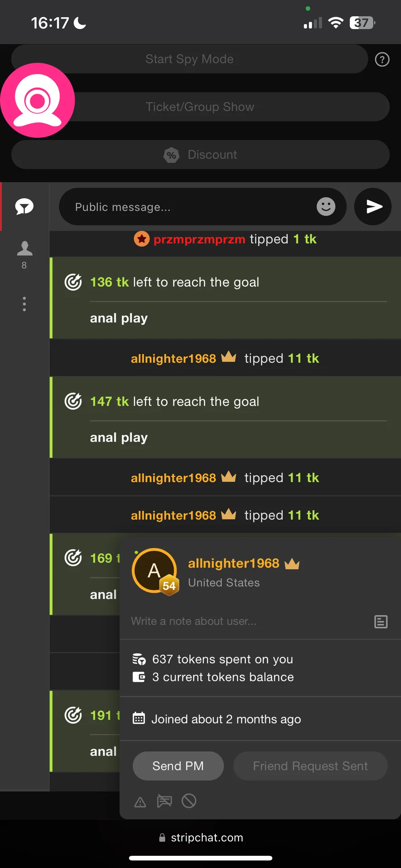Click allnighter1968 profile avatar with level 54
401x868 pixels.
click(154, 571)
